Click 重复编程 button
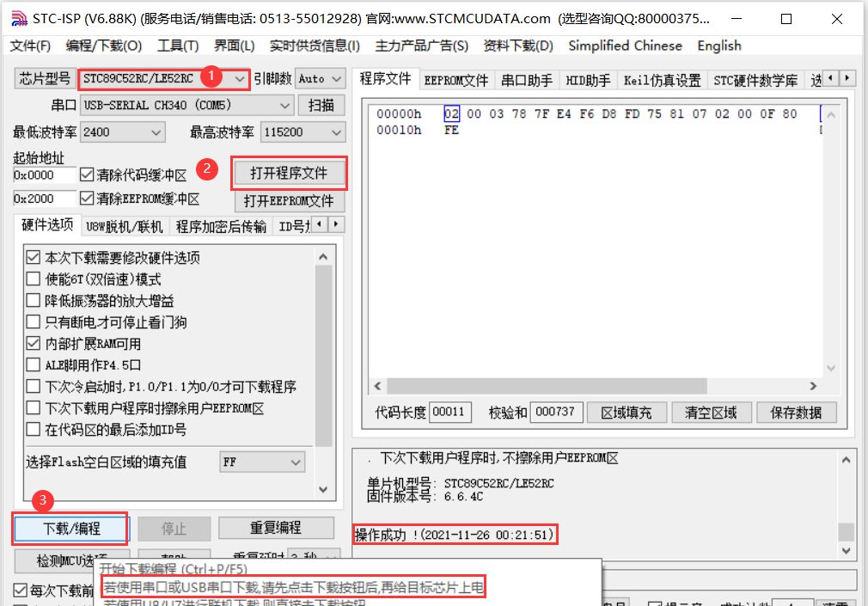Viewport: 868px width, 606px height. pos(276,528)
